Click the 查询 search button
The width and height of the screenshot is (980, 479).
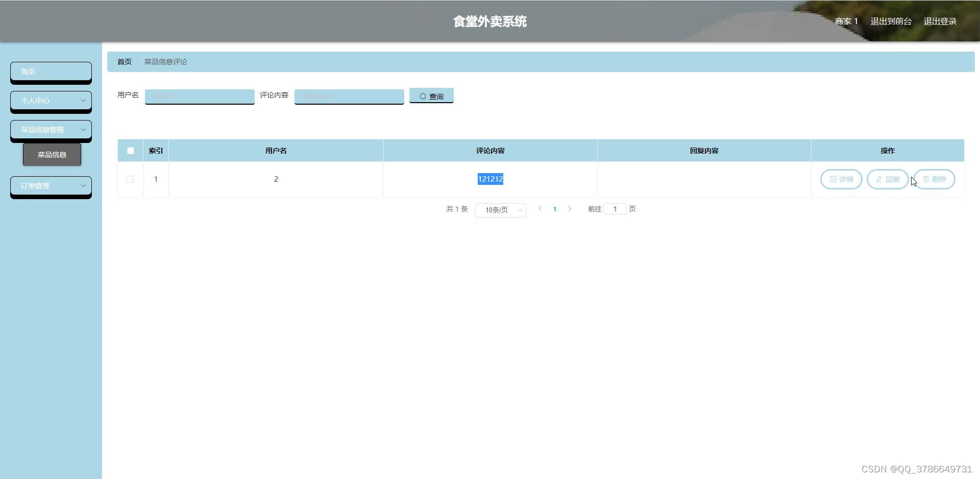(x=431, y=96)
